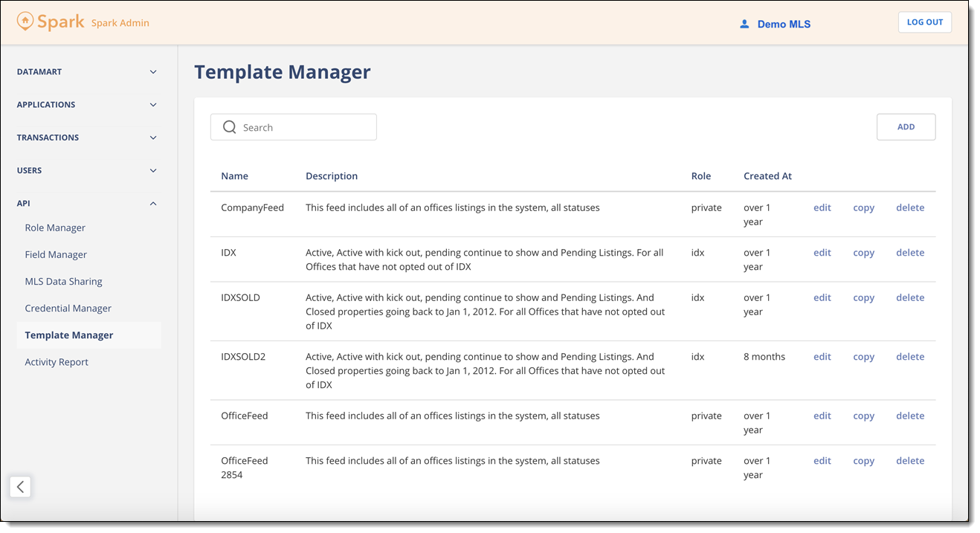Go to MLS Data Sharing
Image resolution: width=980 pixels, height=533 pixels.
tap(63, 282)
